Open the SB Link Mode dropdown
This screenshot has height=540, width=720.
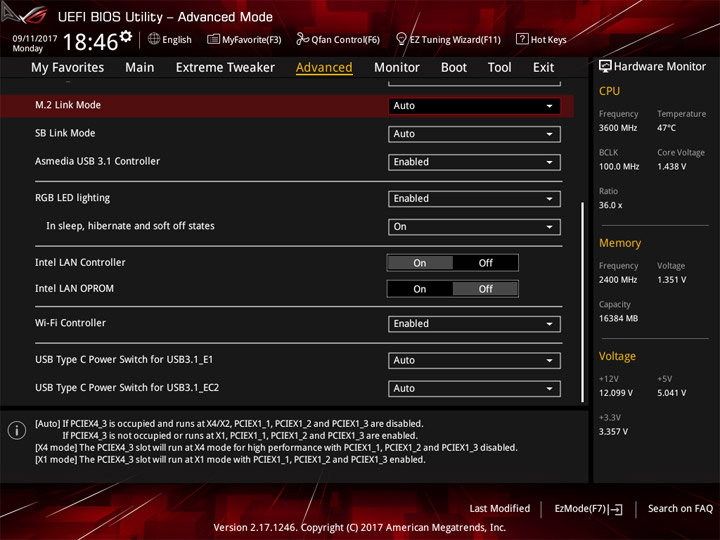pyautogui.click(x=474, y=134)
